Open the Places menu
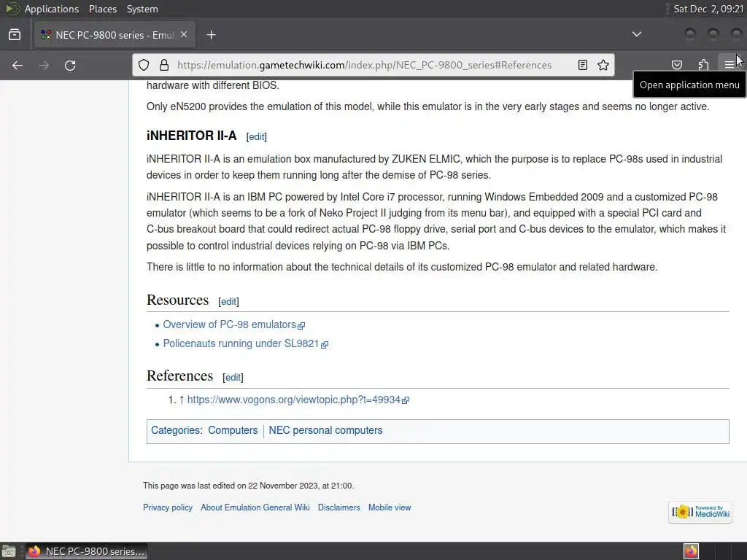 pos(102,9)
